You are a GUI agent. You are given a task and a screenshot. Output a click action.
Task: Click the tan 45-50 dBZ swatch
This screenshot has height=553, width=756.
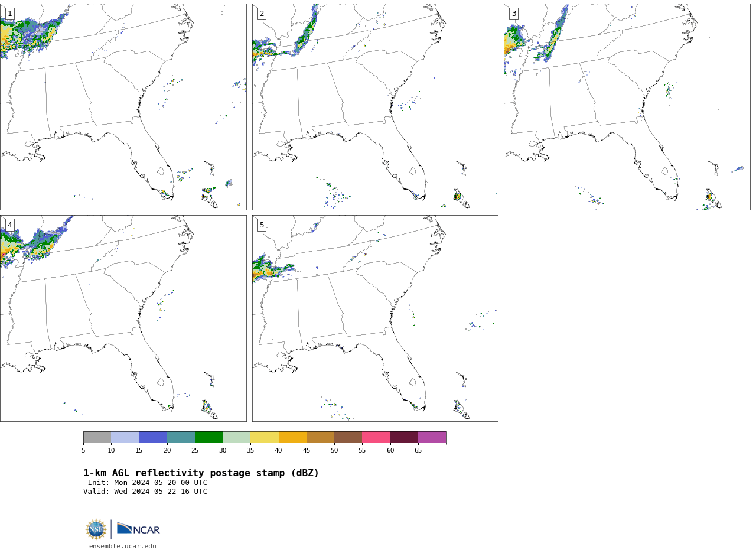pyautogui.click(x=320, y=437)
